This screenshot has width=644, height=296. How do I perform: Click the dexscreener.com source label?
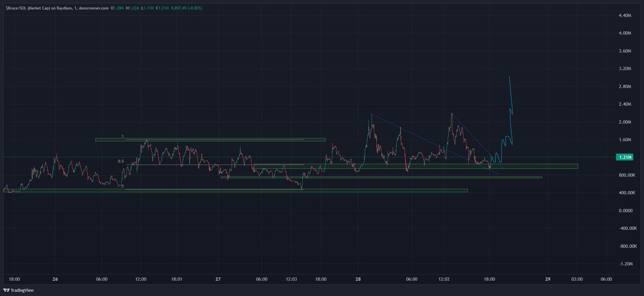pos(93,8)
